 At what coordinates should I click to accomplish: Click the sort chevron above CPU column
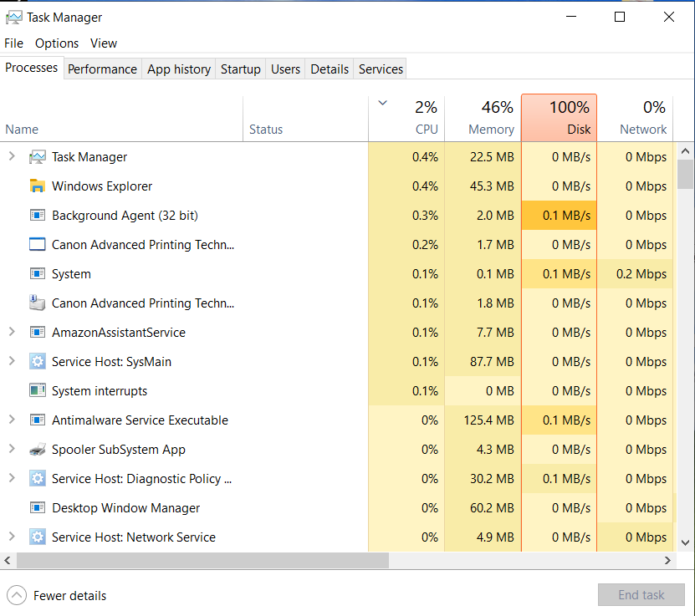[382, 103]
